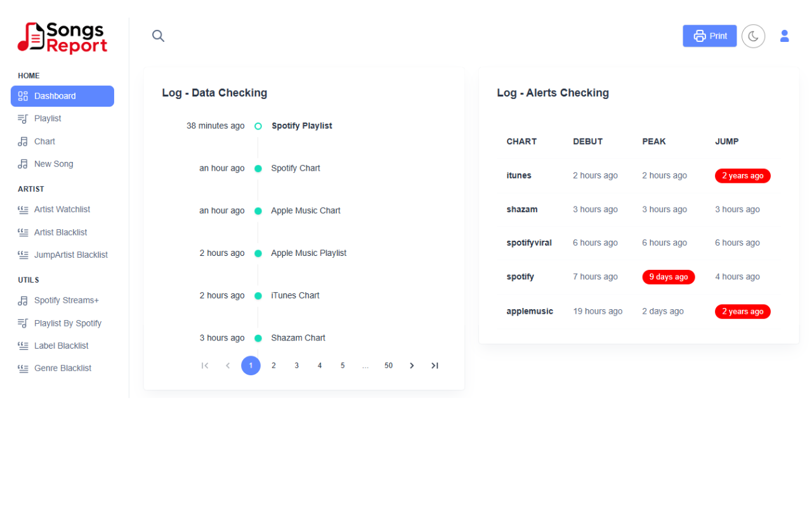Click the spotifyviral row label

(529, 243)
